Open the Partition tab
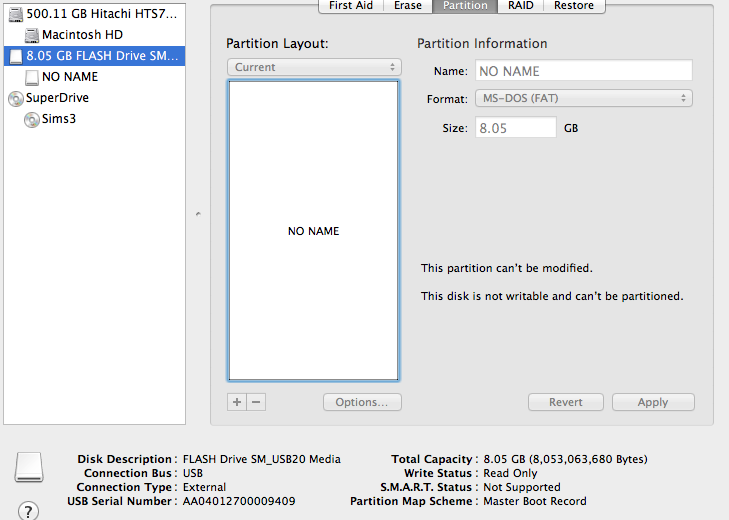 [465, 6]
